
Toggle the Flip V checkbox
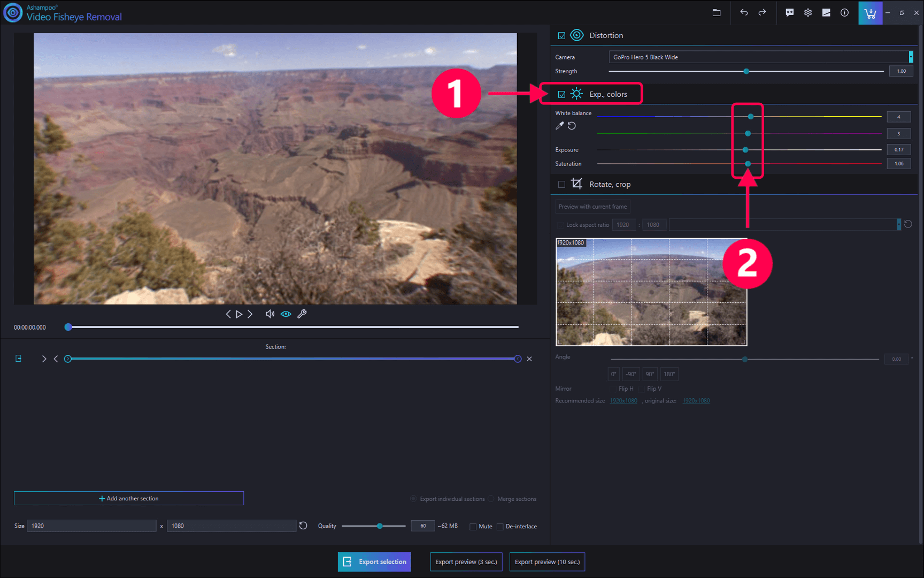[641, 389]
